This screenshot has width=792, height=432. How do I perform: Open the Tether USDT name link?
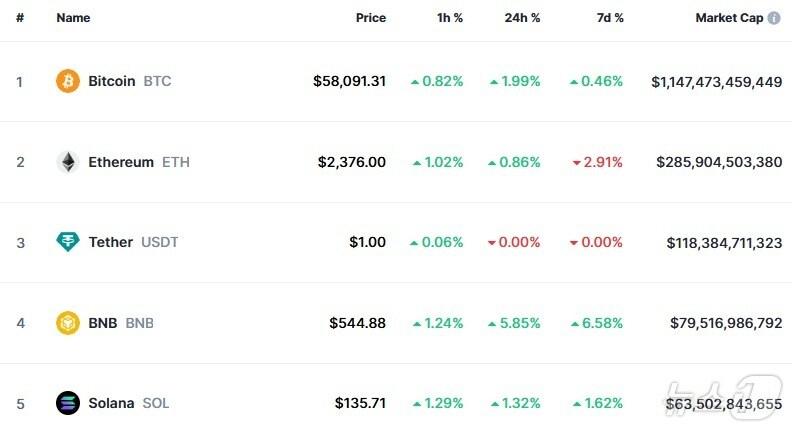point(110,242)
